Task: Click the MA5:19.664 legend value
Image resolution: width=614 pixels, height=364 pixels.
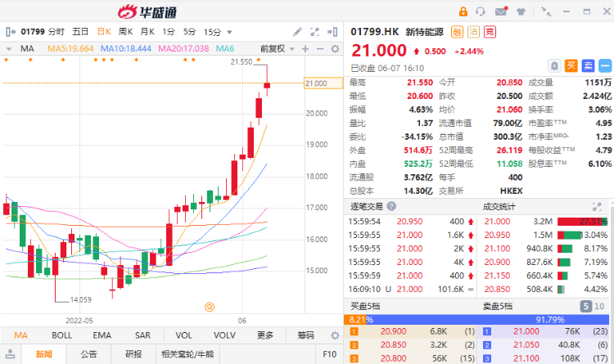Action: point(70,49)
